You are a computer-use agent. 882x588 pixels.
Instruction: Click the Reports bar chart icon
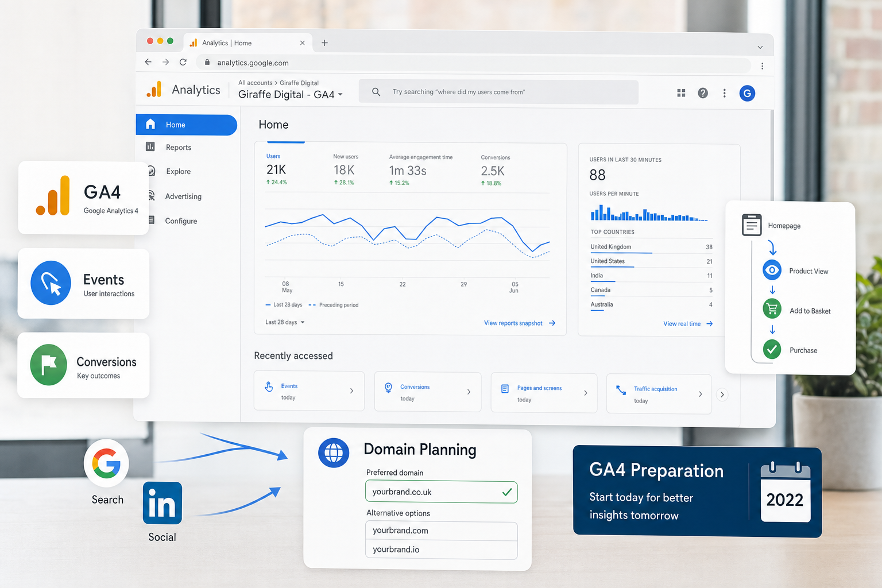[150, 147]
